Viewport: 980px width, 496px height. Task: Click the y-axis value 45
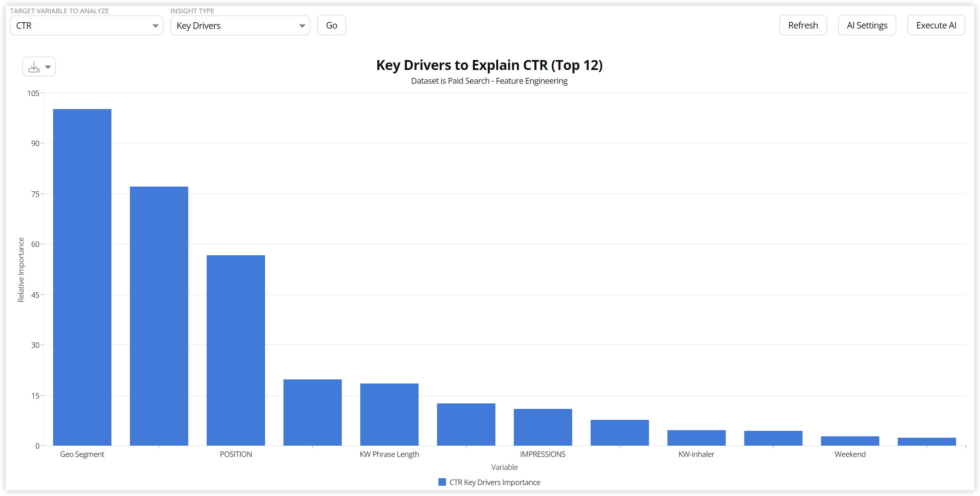pyautogui.click(x=35, y=295)
